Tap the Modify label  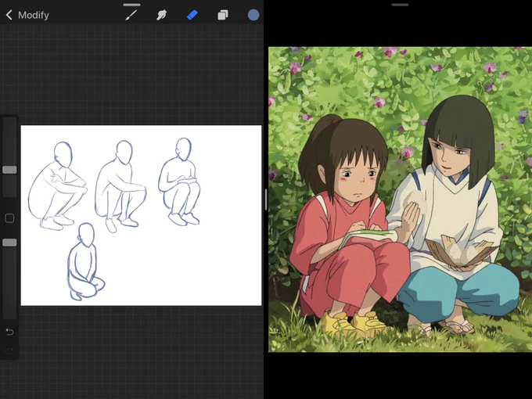(34, 15)
